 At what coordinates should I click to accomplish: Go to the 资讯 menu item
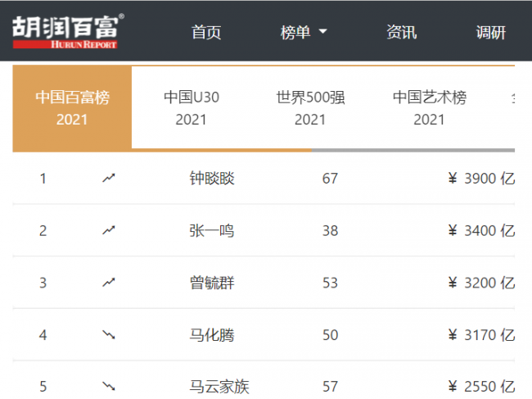tap(401, 33)
